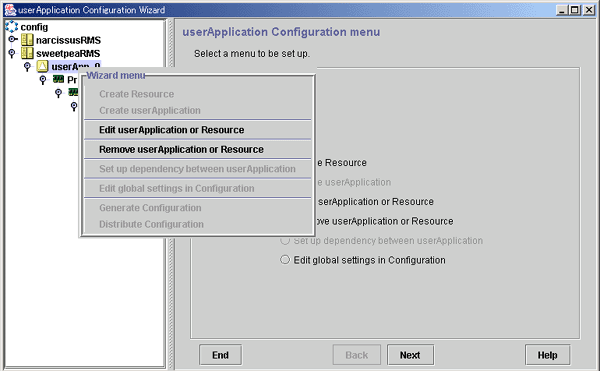The height and width of the screenshot is (371, 600).
Task: Select the sweetpeaRMS node icon
Action: pos(27,53)
